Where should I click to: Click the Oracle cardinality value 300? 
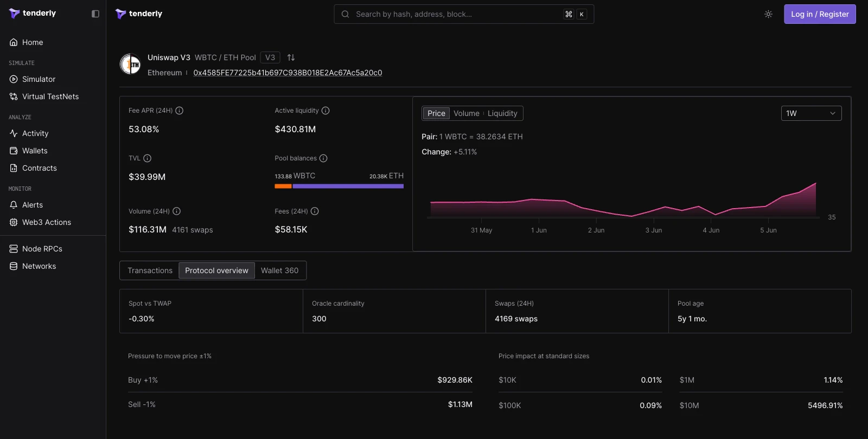pos(319,319)
